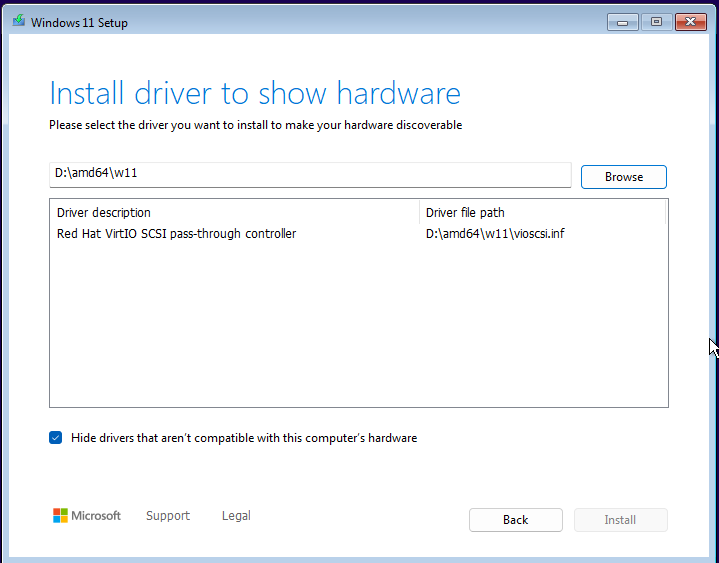Image resolution: width=719 pixels, height=563 pixels.
Task: Click the empty area of the driver list
Action: point(358,330)
